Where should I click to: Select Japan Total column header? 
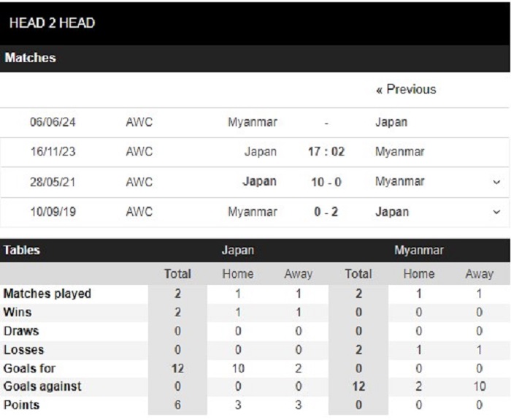177,274
